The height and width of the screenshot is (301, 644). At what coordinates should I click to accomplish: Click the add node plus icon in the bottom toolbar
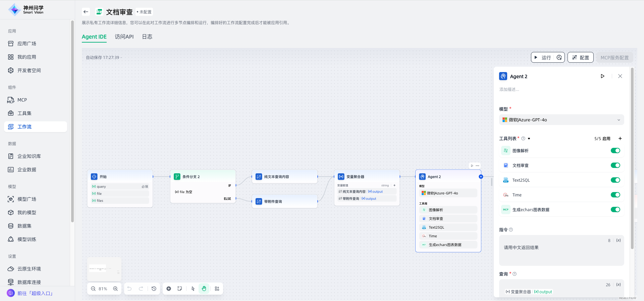pos(169,289)
